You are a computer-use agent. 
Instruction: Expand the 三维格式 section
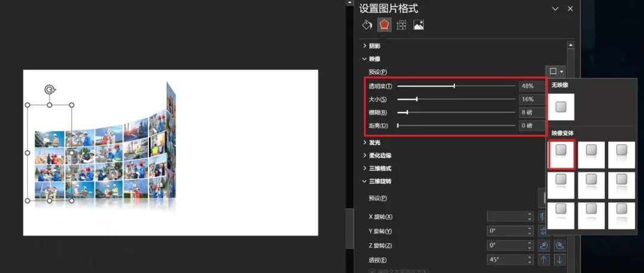[x=377, y=168]
